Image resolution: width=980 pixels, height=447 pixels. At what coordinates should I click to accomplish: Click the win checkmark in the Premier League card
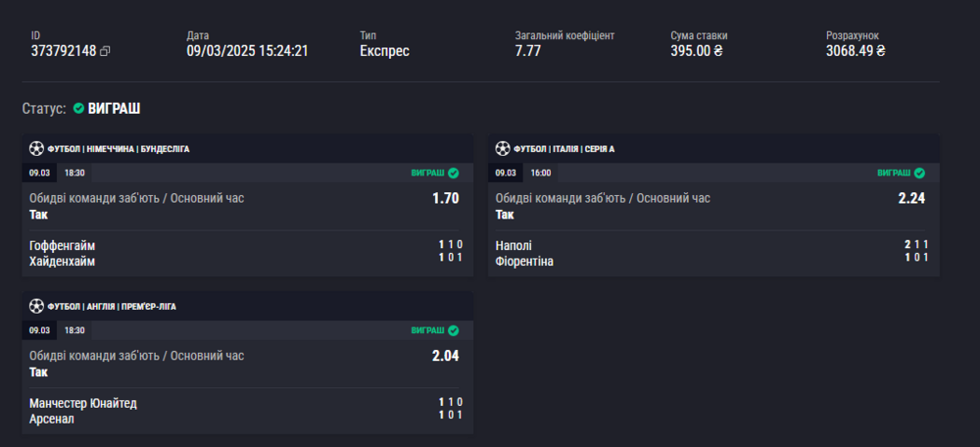click(x=453, y=330)
